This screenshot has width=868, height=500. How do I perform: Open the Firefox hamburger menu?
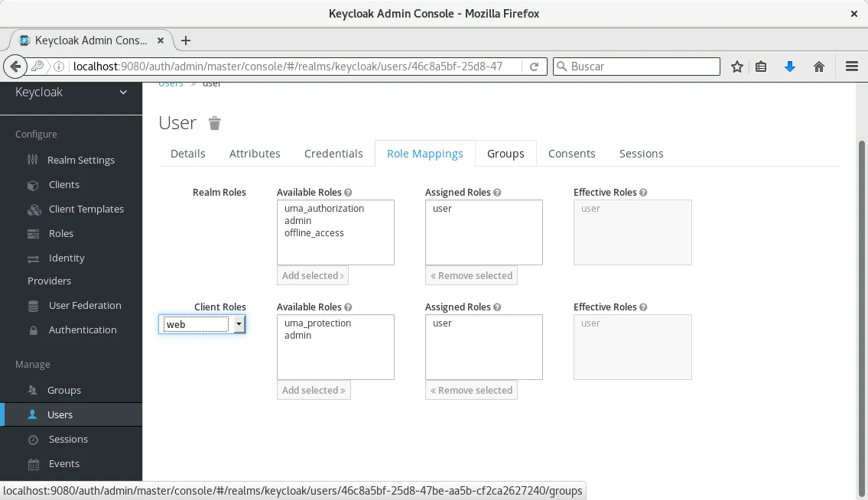pos(852,67)
